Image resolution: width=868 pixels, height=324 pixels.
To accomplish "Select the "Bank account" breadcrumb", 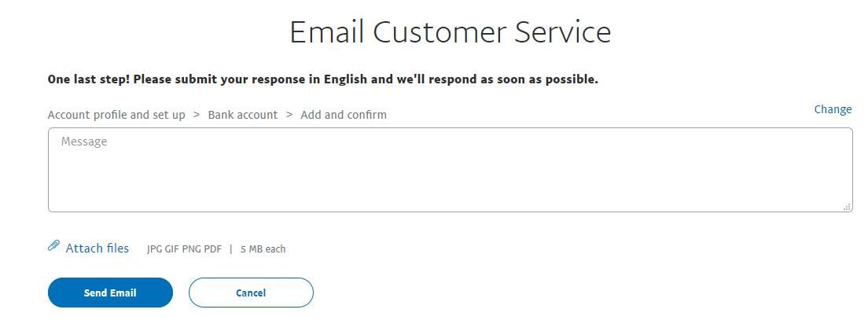I will coord(242,115).
